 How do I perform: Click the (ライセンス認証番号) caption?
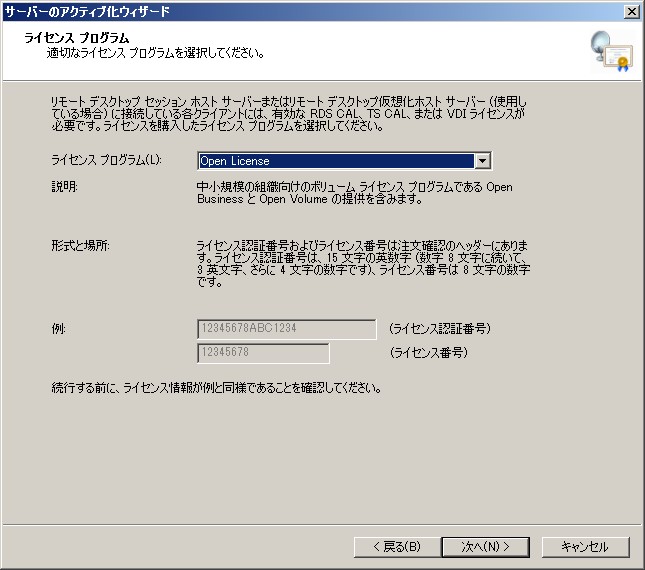pos(440,329)
